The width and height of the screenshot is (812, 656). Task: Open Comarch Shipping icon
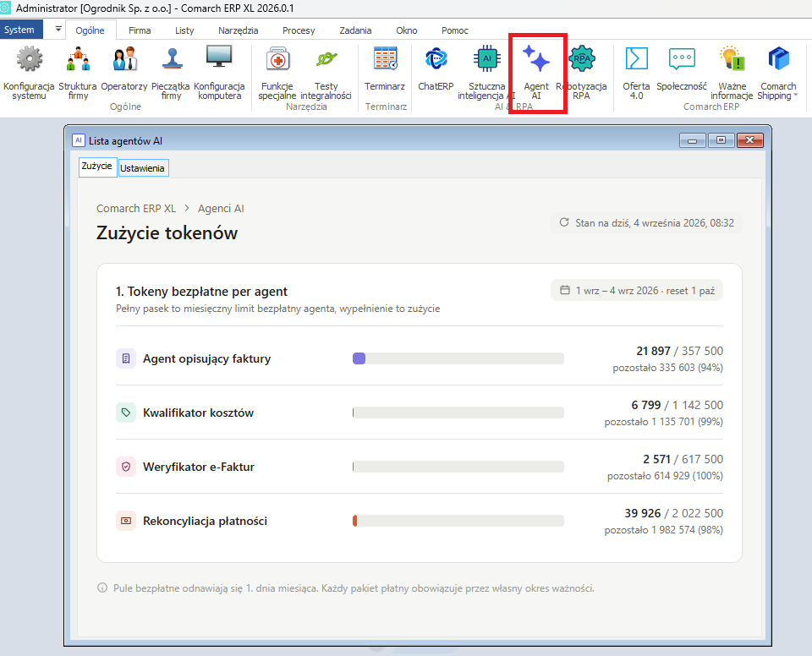pyautogui.click(x=778, y=58)
